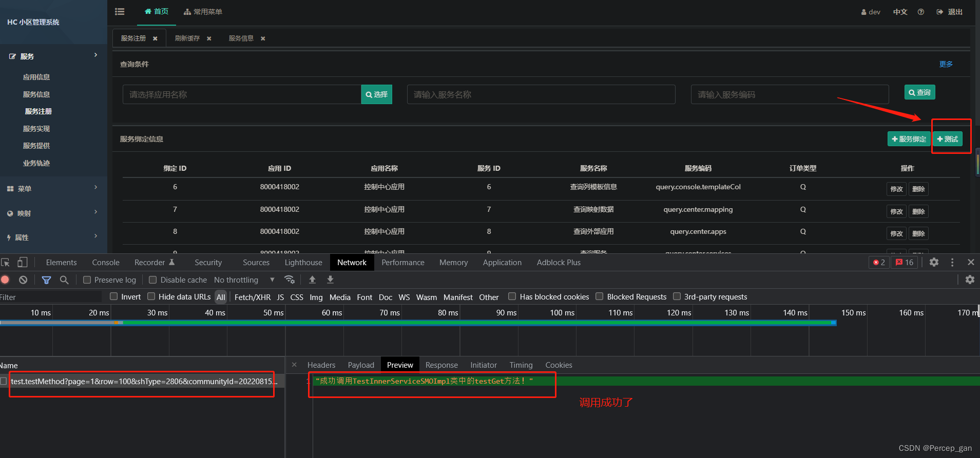The image size is (980, 458).
Task: Click the dev user profile icon
Action: [x=864, y=12]
